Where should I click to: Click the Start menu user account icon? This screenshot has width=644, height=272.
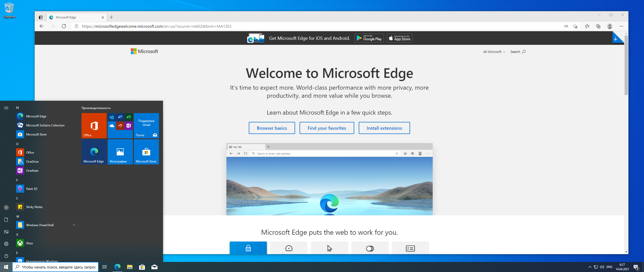click(6, 208)
